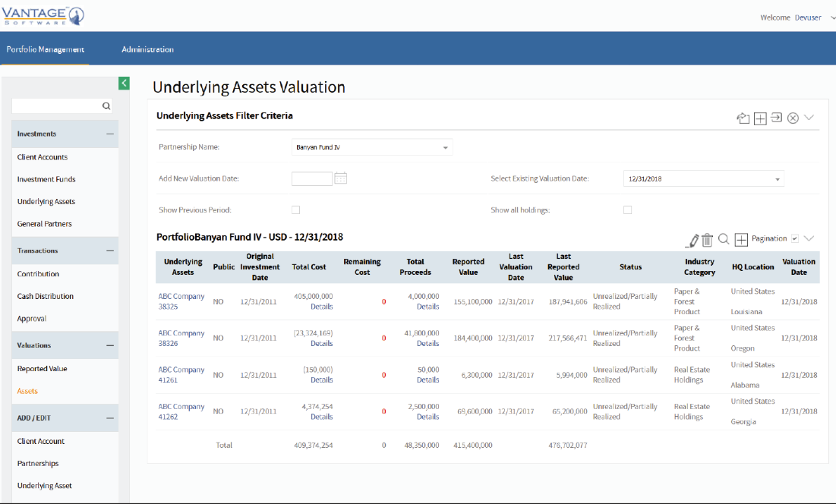
Task: Click the plus icon next to the search icon
Action: pos(741,238)
